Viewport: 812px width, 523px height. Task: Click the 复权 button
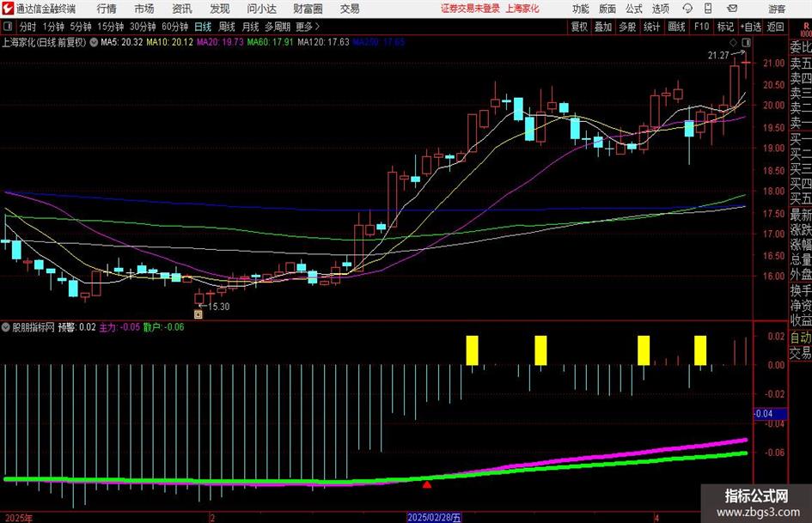click(579, 27)
